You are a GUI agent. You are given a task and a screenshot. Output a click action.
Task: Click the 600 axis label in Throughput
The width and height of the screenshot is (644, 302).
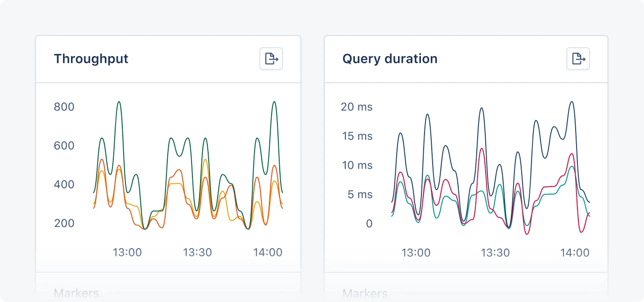point(64,146)
